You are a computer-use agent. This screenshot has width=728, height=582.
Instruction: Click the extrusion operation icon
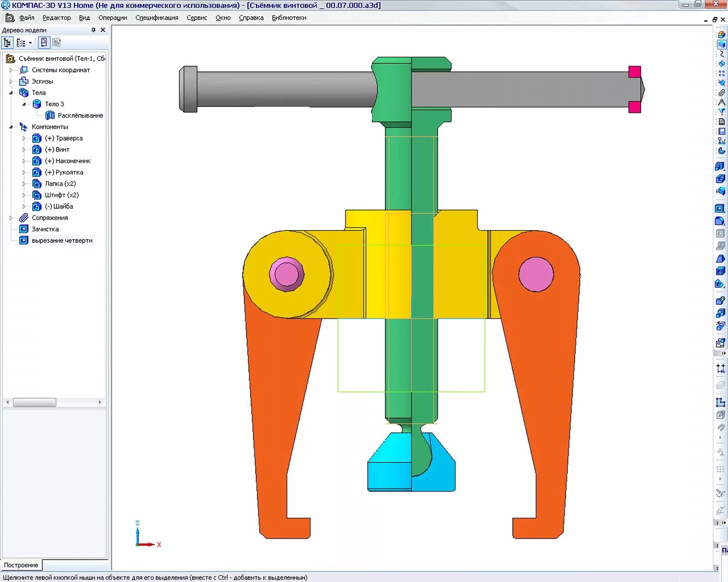pyautogui.click(x=720, y=166)
